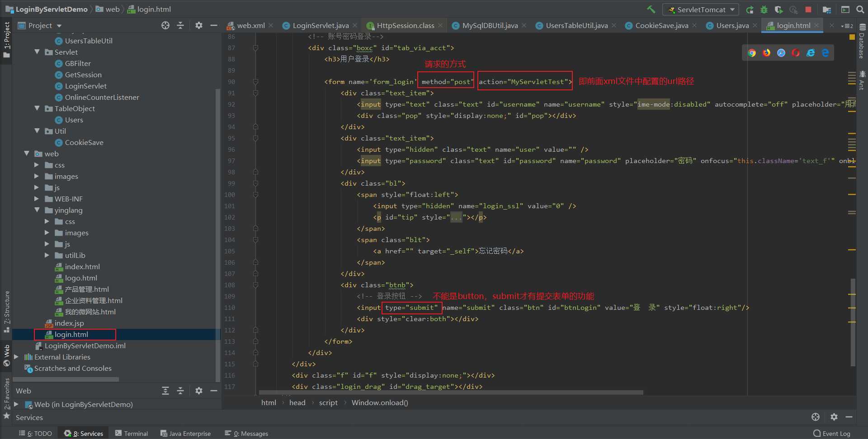This screenshot has height=439, width=868.
Task: Collapse all icon in the Web panel
Action: [x=180, y=391]
